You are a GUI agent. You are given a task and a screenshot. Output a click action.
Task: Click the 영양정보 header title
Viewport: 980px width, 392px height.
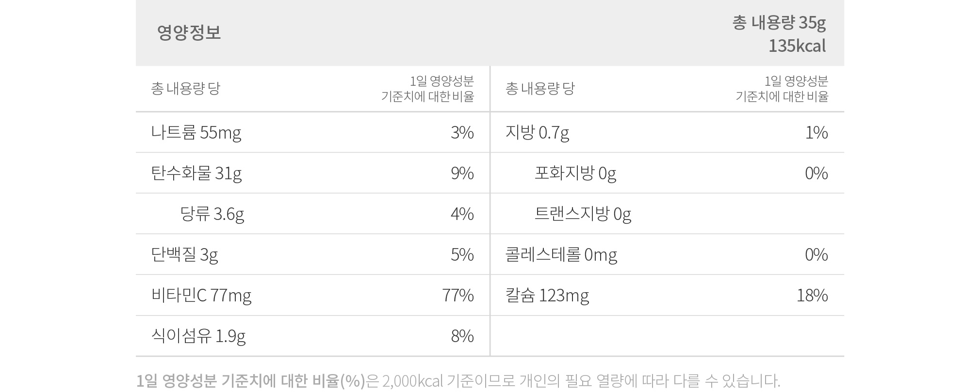pos(189,32)
